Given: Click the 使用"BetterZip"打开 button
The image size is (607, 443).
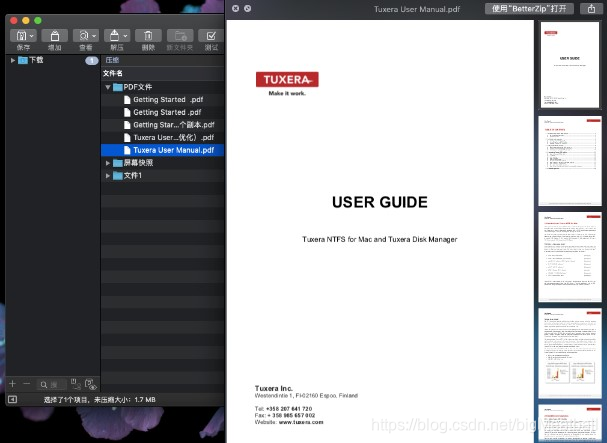Looking at the screenshot, I should [529, 9].
